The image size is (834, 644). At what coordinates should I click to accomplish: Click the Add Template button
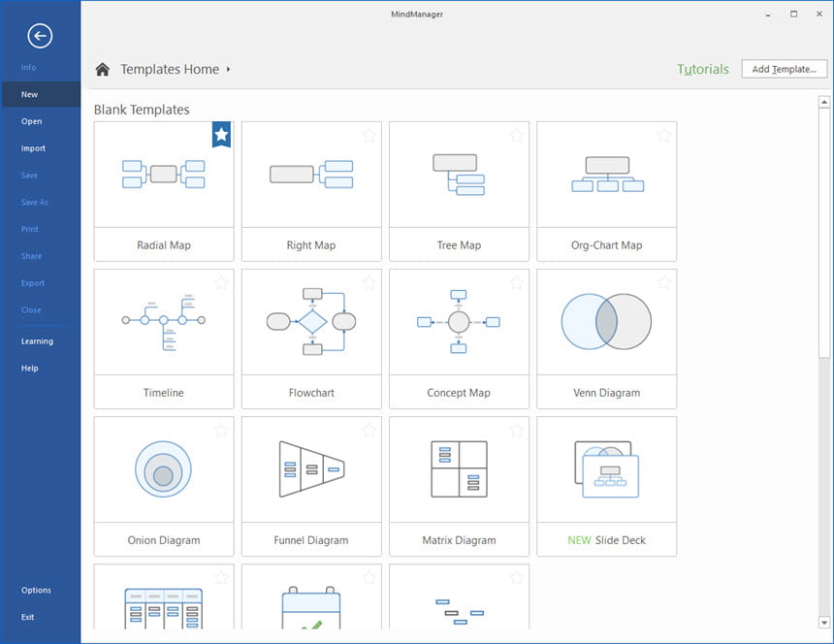pos(784,69)
